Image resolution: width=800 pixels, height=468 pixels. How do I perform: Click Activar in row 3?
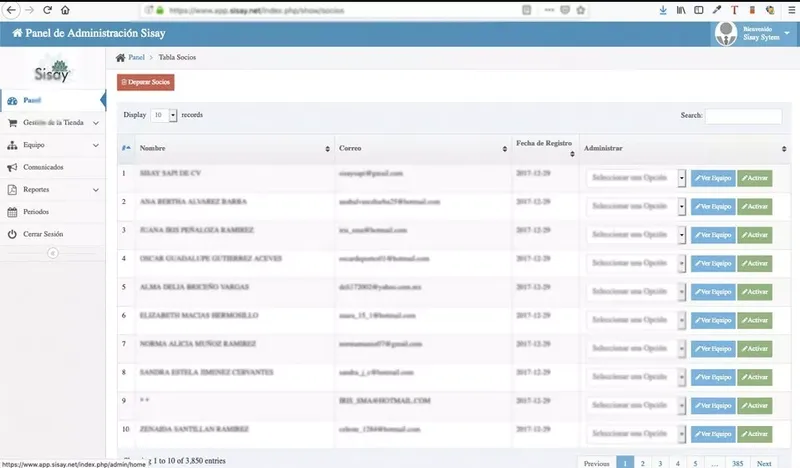point(755,235)
